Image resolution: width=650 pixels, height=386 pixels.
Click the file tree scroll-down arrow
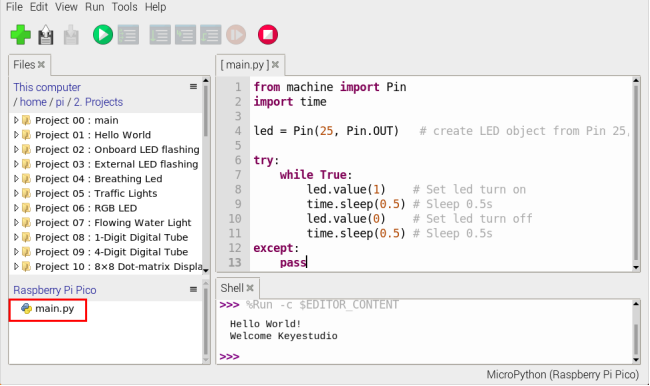point(206,270)
